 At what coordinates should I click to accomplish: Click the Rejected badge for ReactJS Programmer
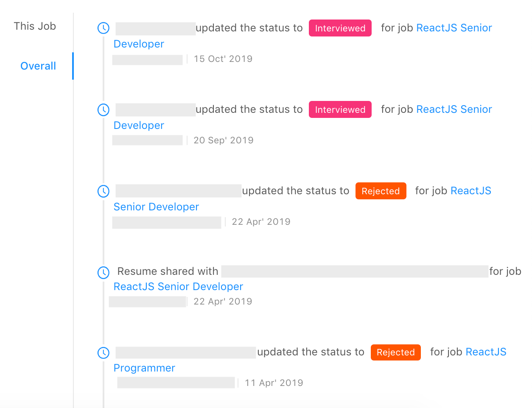coord(395,352)
